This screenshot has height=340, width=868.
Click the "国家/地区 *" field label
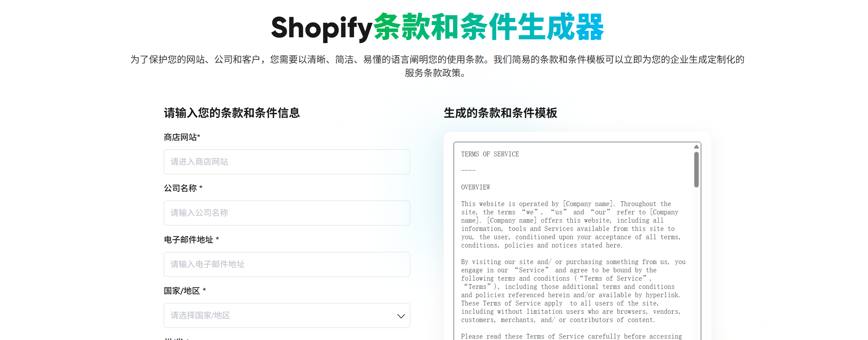[x=185, y=291]
